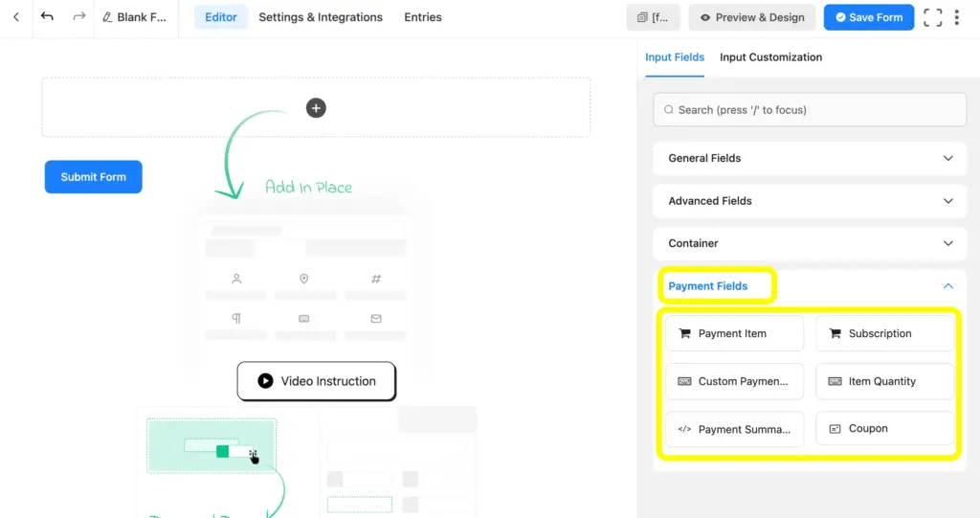Expand the Advanced Fields section

pos(810,201)
